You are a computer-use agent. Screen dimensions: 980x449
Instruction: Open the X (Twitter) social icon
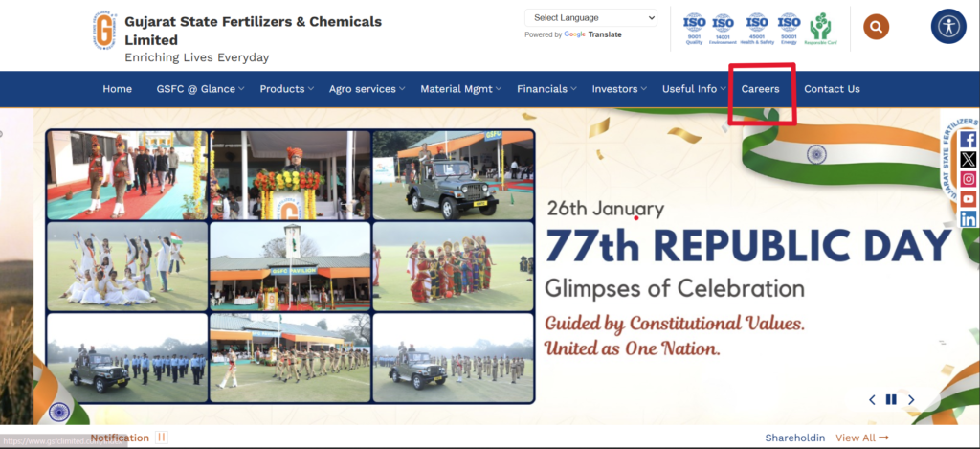coord(969,160)
